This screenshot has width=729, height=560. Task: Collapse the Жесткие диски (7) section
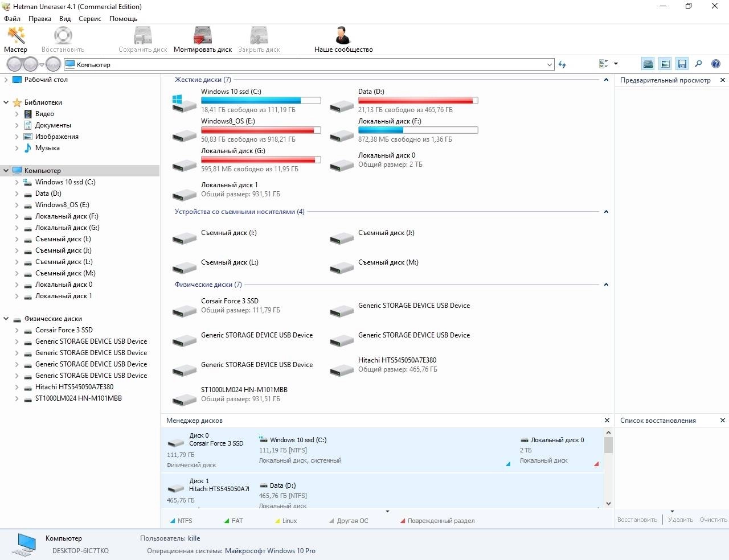coord(606,80)
